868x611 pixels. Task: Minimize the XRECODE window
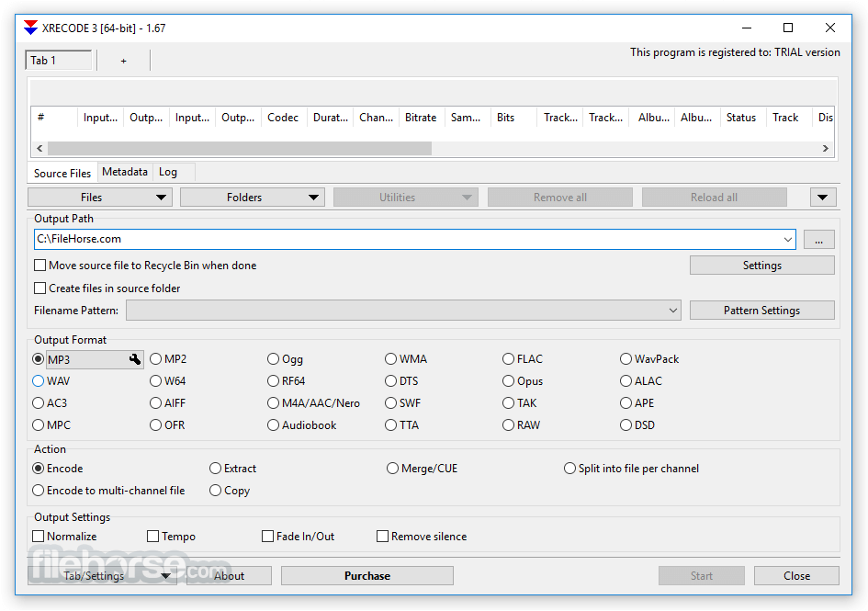pos(747,28)
